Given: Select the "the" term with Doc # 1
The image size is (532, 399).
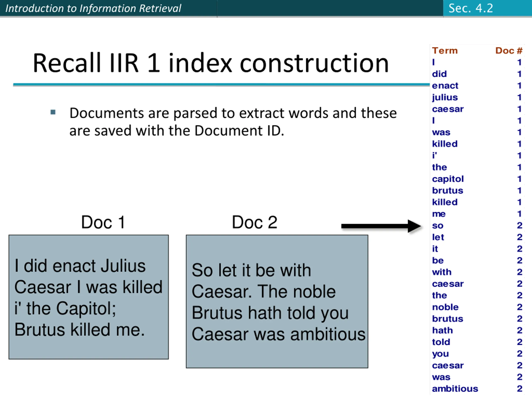Looking at the screenshot, I should [x=439, y=167].
